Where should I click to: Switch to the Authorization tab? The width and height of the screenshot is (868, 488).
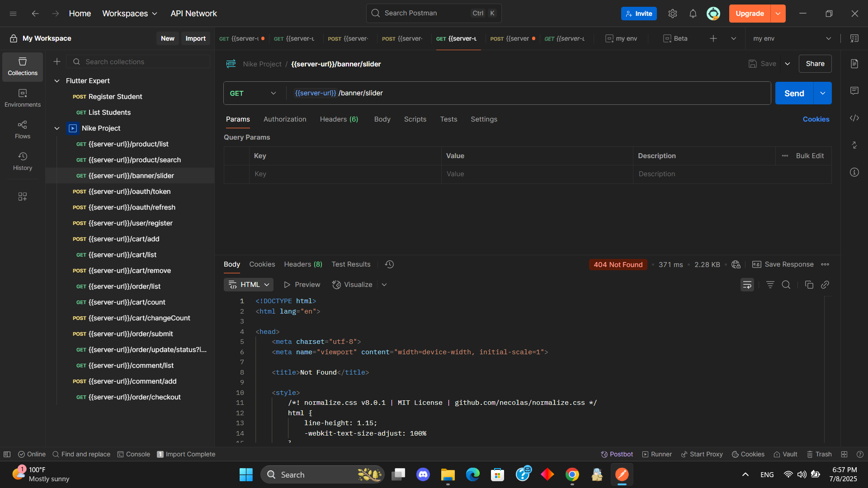tap(285, 119)
